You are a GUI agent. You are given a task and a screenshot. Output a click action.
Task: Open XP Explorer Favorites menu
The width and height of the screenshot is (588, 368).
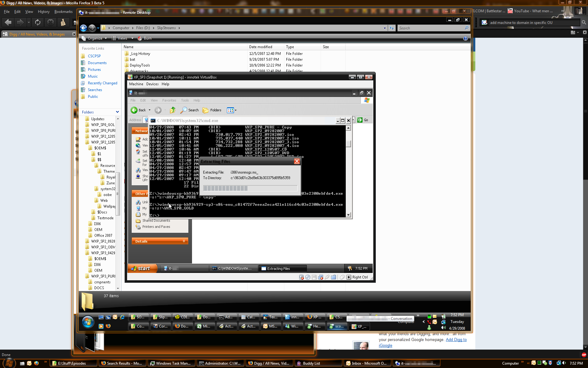point(169,100)
